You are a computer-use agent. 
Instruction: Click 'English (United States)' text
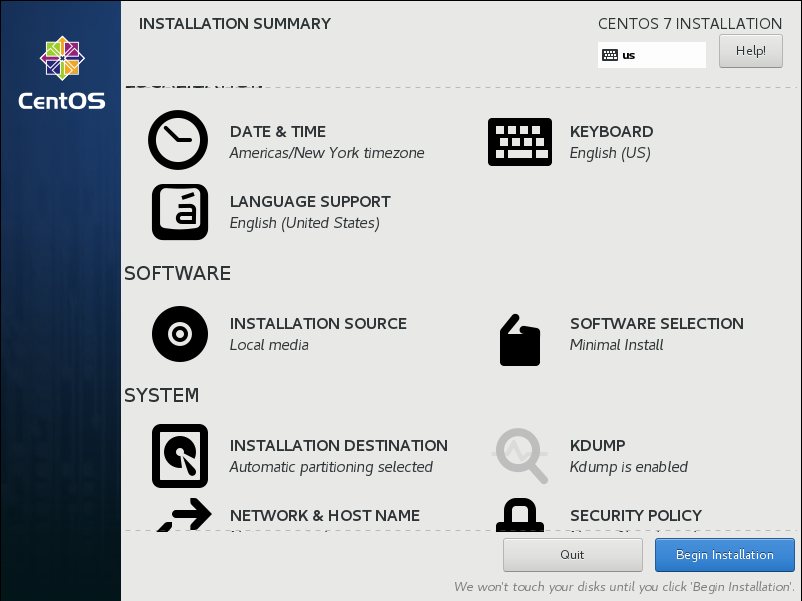[305, 223]
